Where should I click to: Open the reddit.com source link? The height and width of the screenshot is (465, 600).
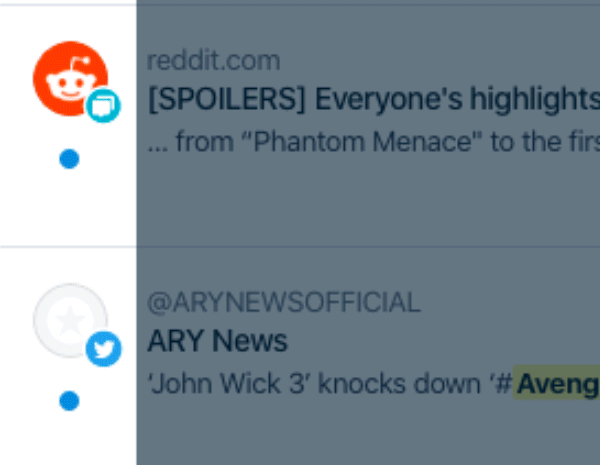tap(214, 61)
